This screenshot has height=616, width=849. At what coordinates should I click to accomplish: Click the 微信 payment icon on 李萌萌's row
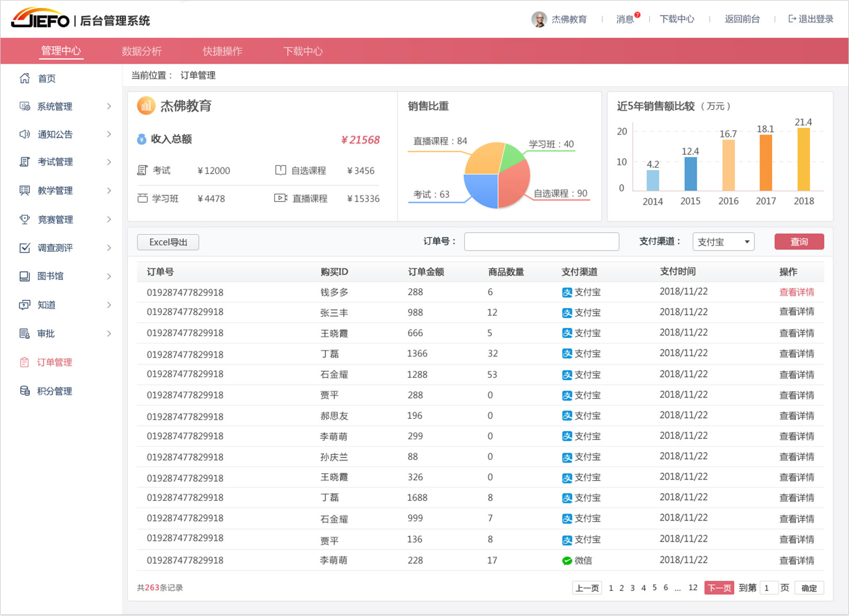(x=567, y=560)
